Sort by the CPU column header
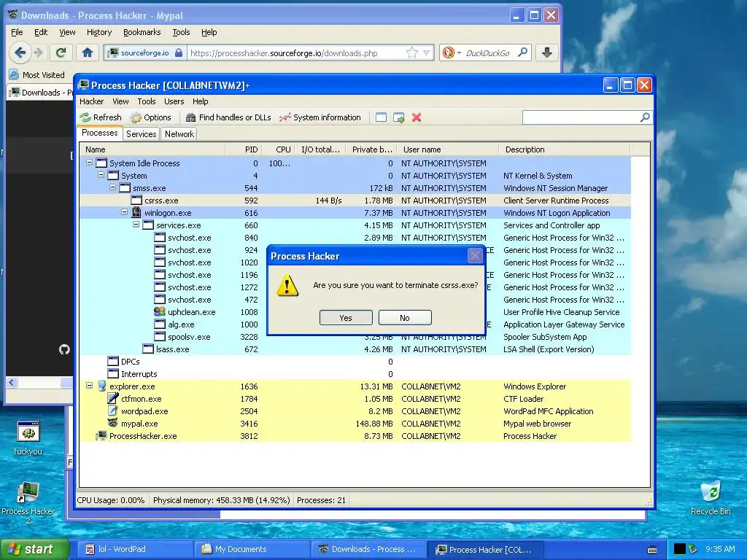 click(279, 149)
